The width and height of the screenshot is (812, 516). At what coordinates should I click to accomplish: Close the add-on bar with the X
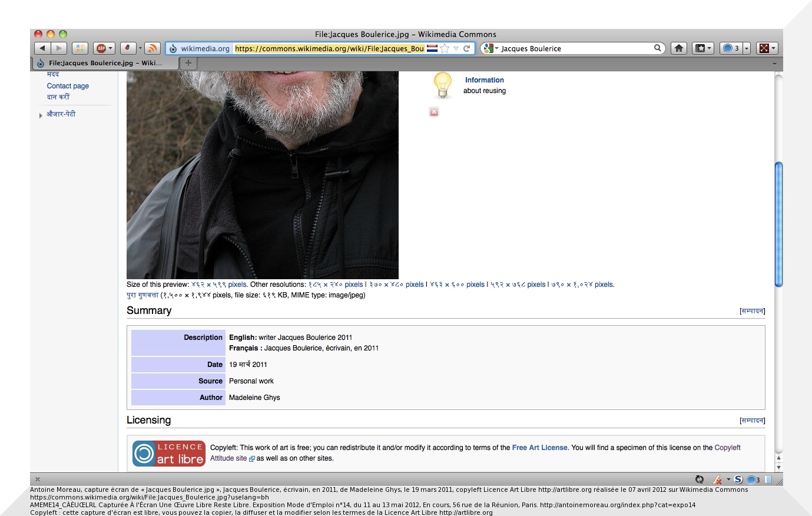point(38,479)
